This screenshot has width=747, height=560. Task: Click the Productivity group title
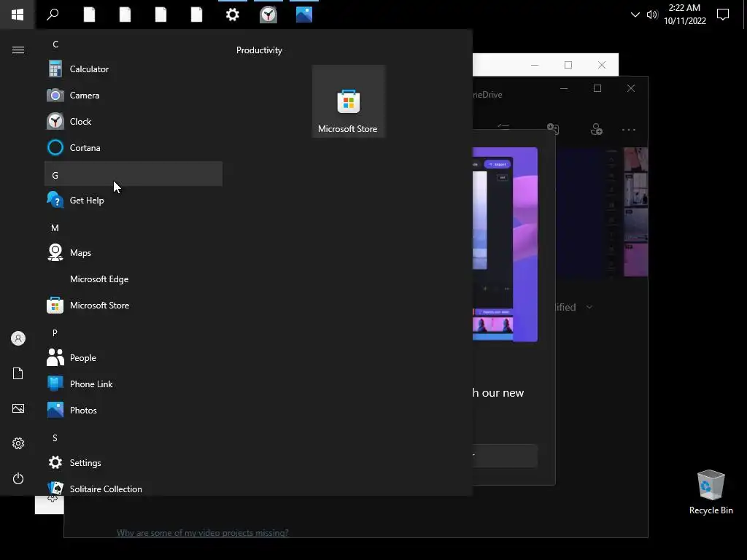259,50
